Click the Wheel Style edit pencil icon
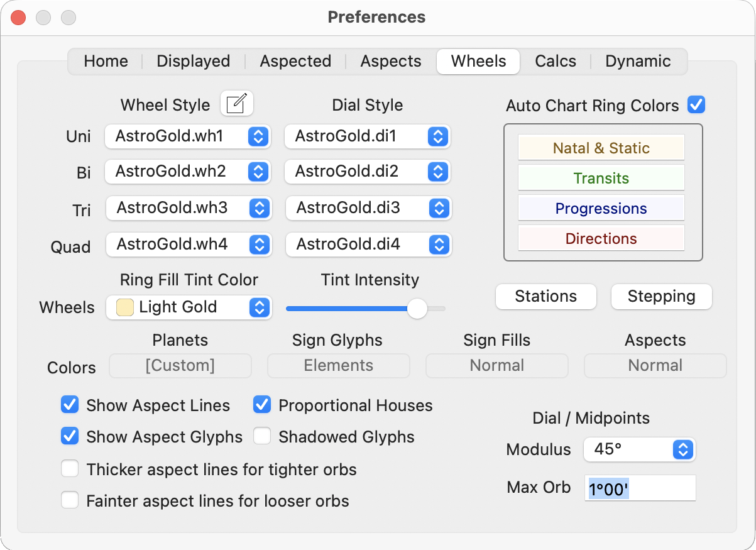Image resolution: width=756 pixels, height=550 pixels. point(237,104)
